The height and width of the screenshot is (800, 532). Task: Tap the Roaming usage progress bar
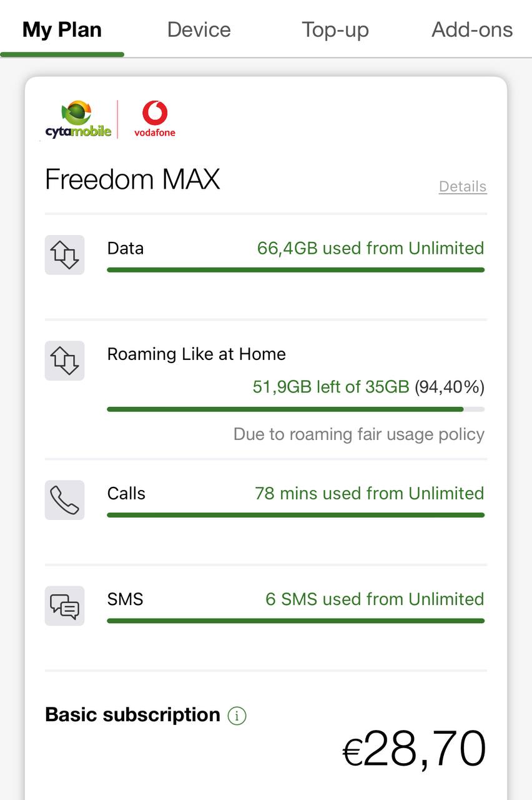tap(296, 409)
